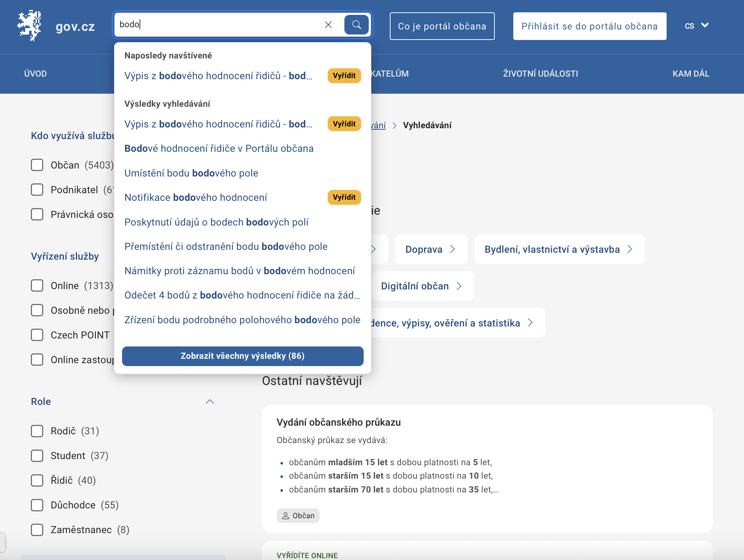Click the Občan tag on the card
The width and height of the screenshot is (744, 560).
298,516
